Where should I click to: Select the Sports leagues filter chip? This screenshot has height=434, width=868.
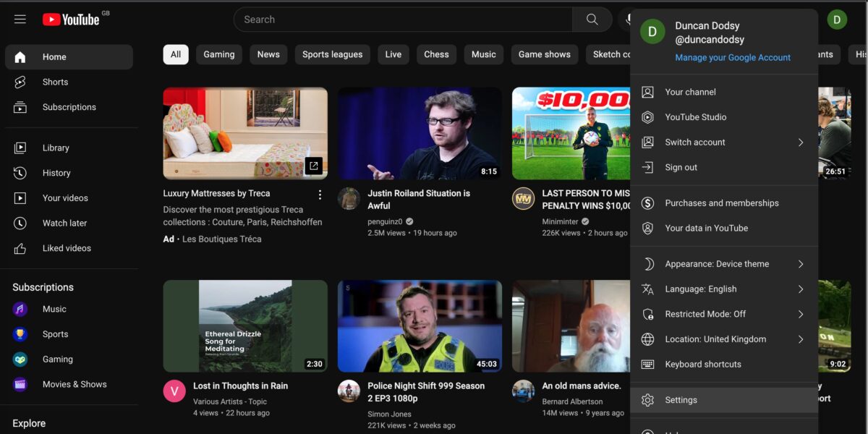click(333, 54)
